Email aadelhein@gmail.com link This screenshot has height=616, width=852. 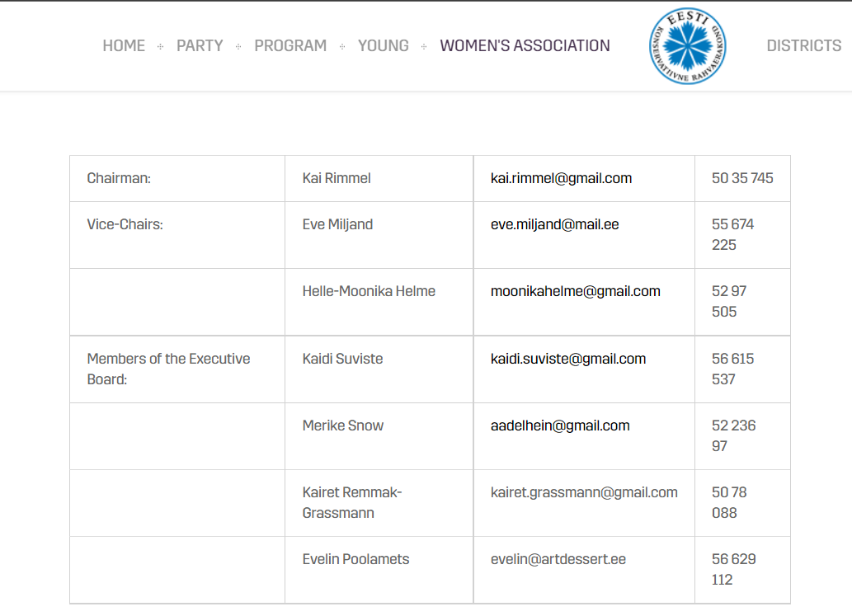tap(560, 426)
